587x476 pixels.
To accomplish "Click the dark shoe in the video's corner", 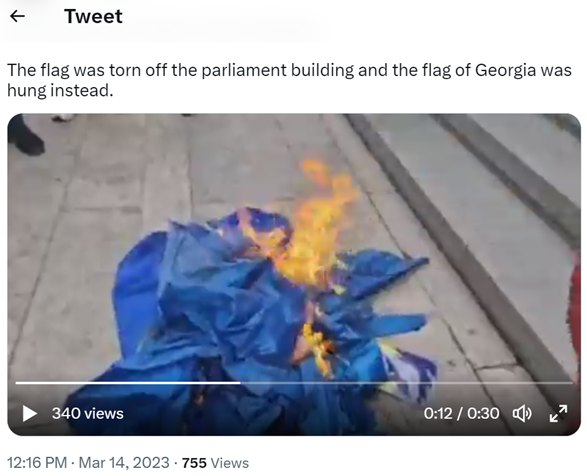I will point(25,137).
